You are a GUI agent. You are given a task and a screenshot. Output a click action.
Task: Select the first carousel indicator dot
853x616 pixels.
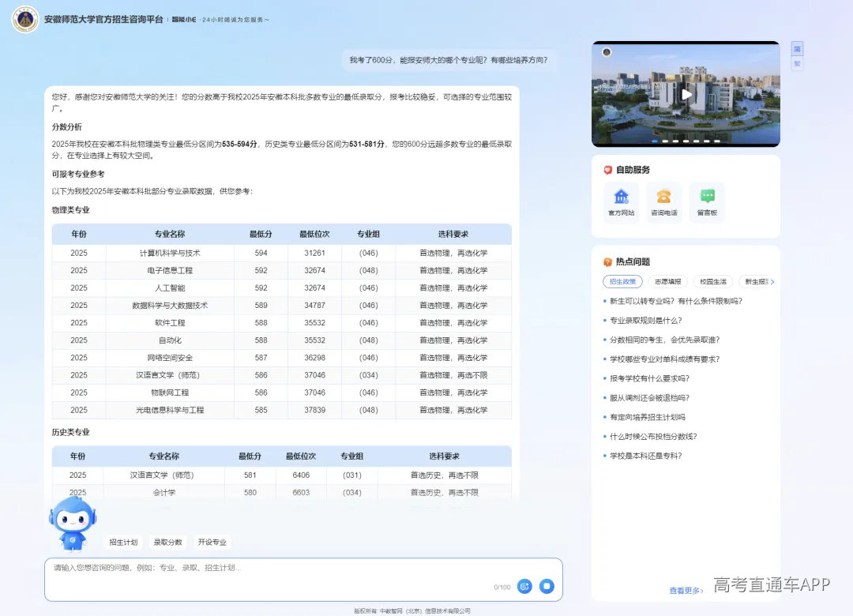coord(655,141)
